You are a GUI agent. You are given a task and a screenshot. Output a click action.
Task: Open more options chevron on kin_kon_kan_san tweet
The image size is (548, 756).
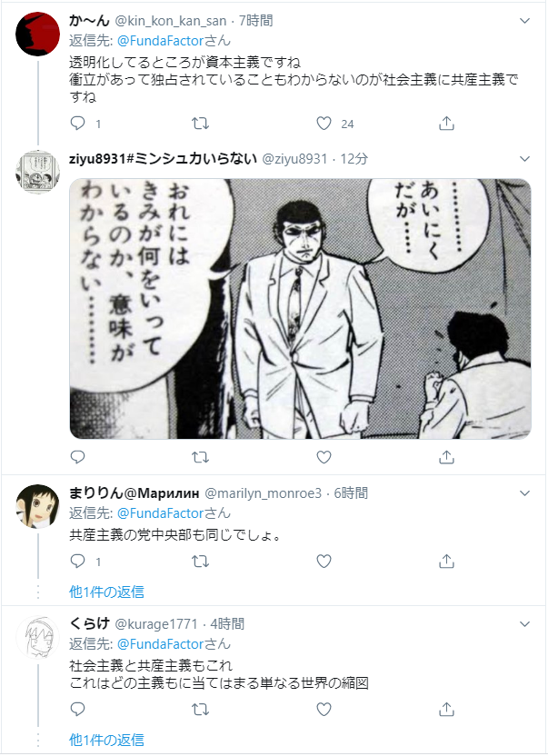coord(525,21)
